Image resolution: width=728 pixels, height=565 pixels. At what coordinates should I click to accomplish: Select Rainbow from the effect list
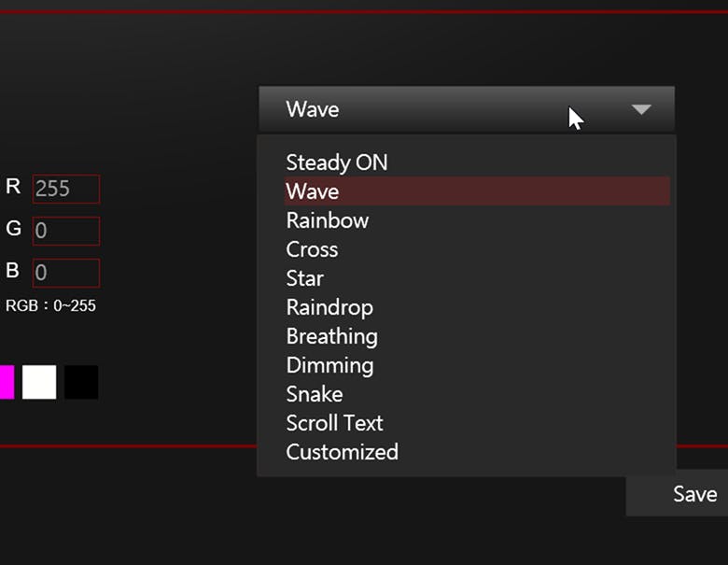pyautogui.click(x=477, y=220)
